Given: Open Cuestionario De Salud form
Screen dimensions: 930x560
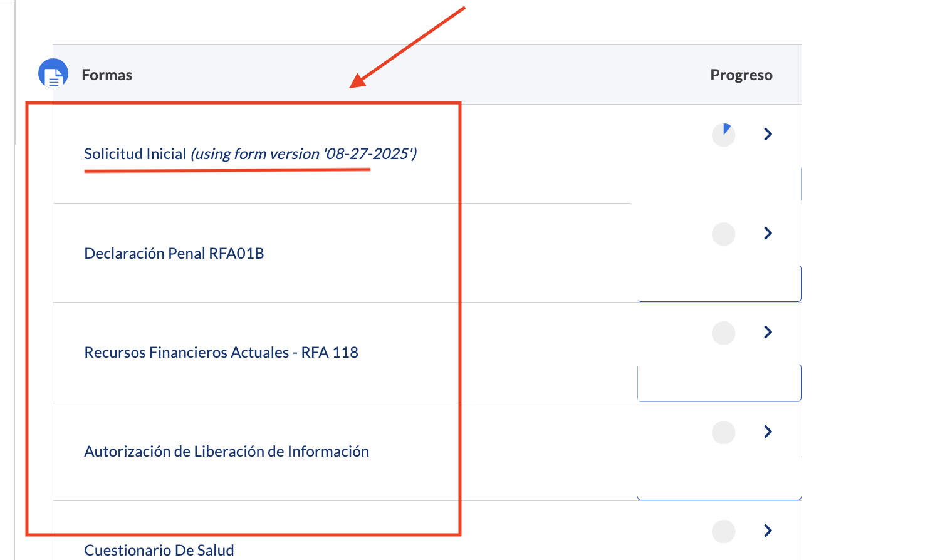Looking at the screenshot, I should pyautogui.click(x=159, y=550).
